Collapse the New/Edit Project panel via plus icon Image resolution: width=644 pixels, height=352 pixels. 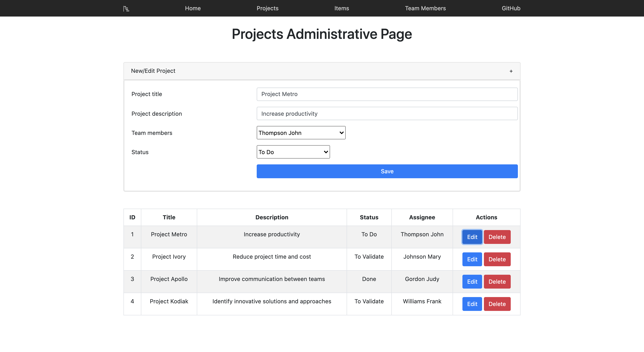pyautogui.click(x=511, y=71)
